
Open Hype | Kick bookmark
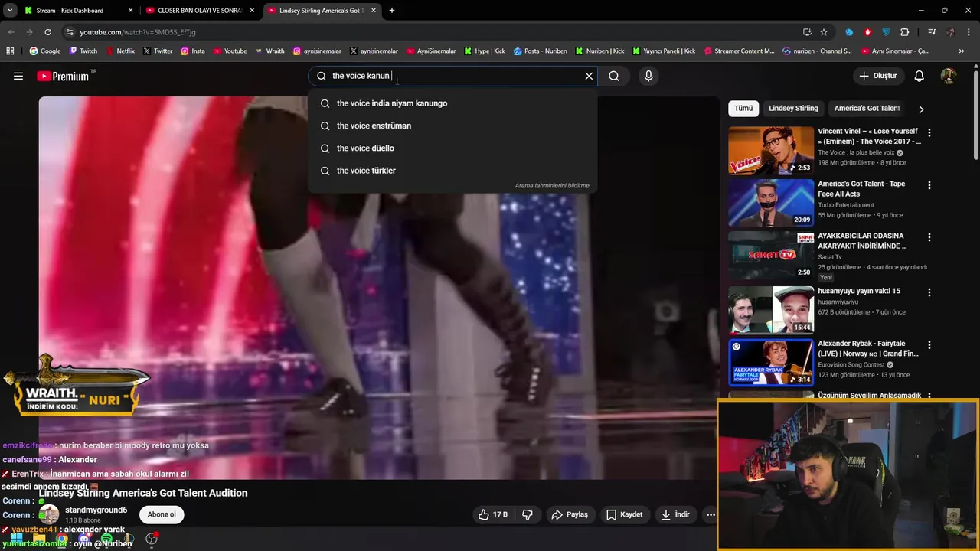click(x=485, y=51)
